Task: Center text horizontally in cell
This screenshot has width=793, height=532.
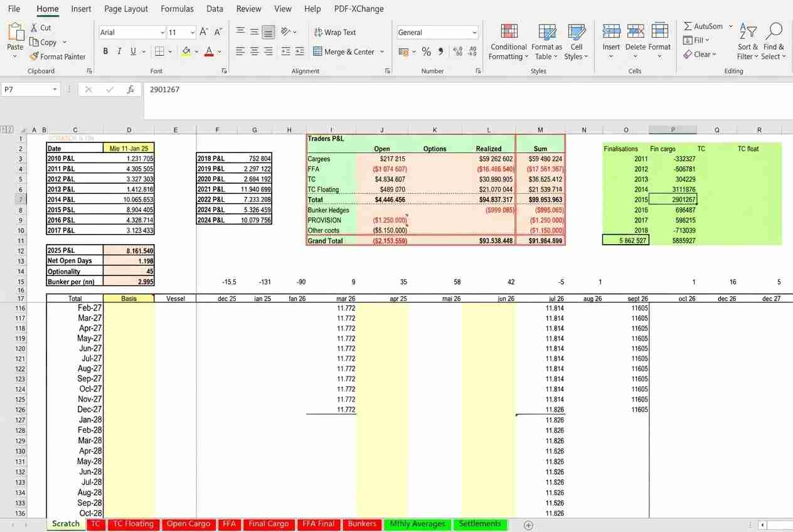Action: [254, 51]
